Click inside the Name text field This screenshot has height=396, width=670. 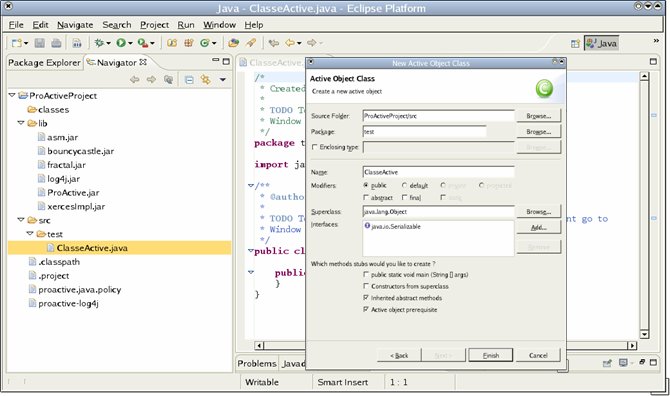coord(438,172)
